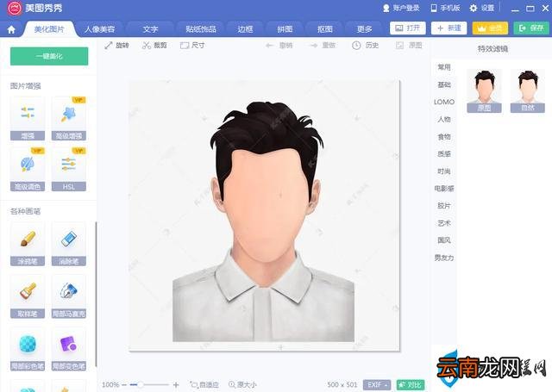The image size is (552, 392).
Task: Click the 美图秀秀 logo icon
Action: 15,8
